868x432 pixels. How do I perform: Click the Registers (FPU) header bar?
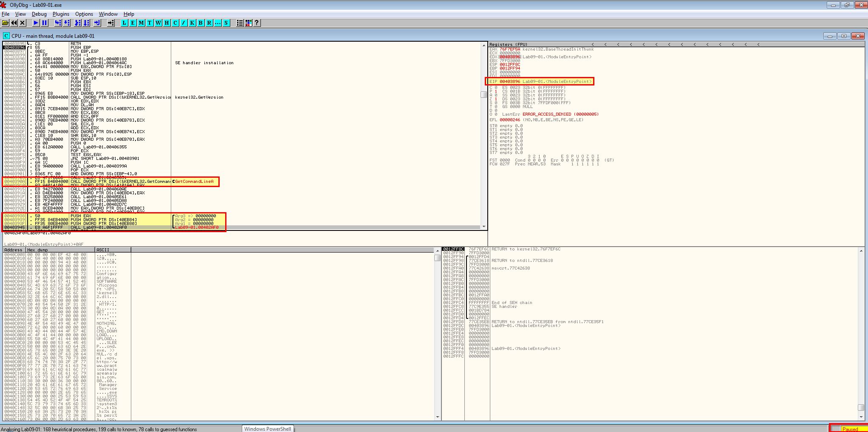coord(676,44)
